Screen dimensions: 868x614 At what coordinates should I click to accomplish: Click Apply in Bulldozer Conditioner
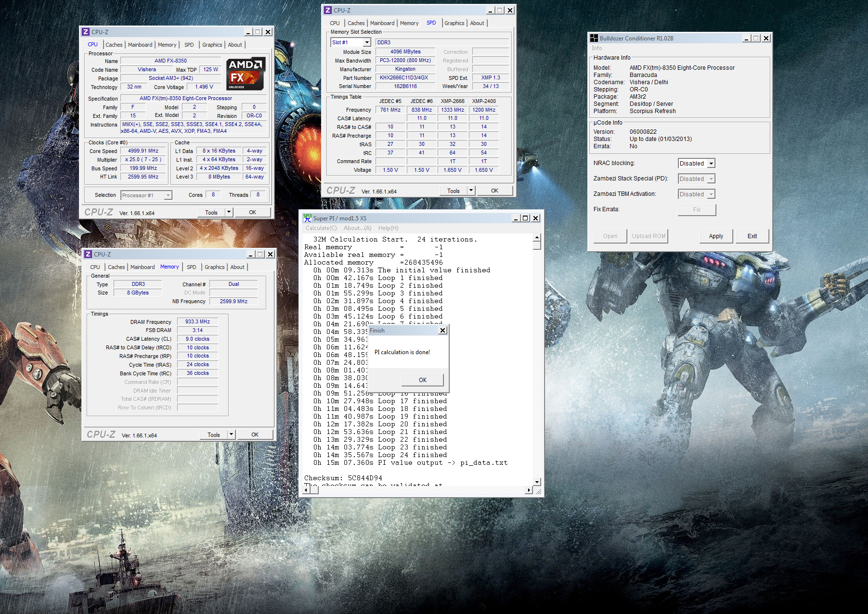point(716,236)
